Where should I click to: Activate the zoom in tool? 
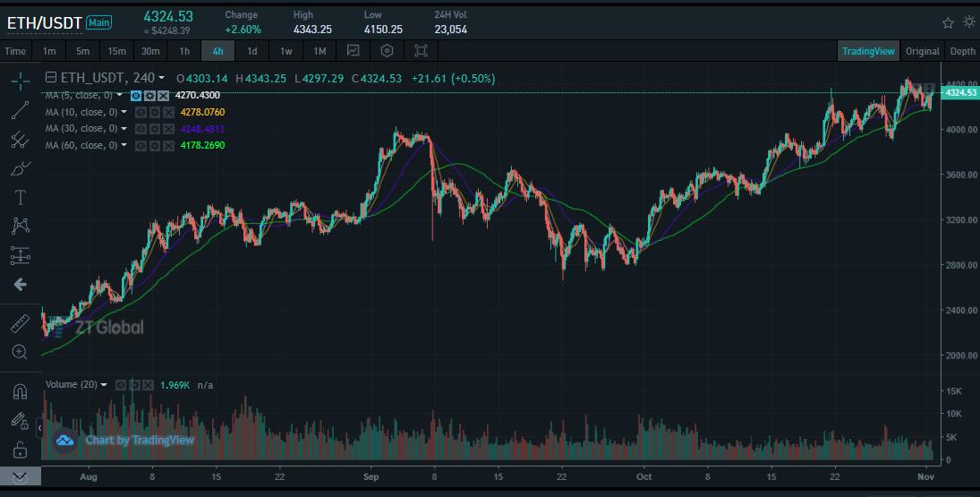coord(20,352)
